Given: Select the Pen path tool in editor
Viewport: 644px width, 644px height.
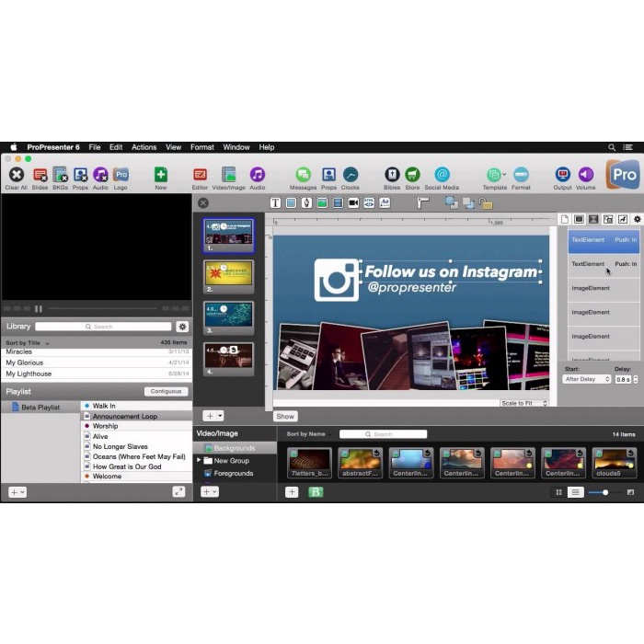Looking at the screenshot, I should (306, 203).
